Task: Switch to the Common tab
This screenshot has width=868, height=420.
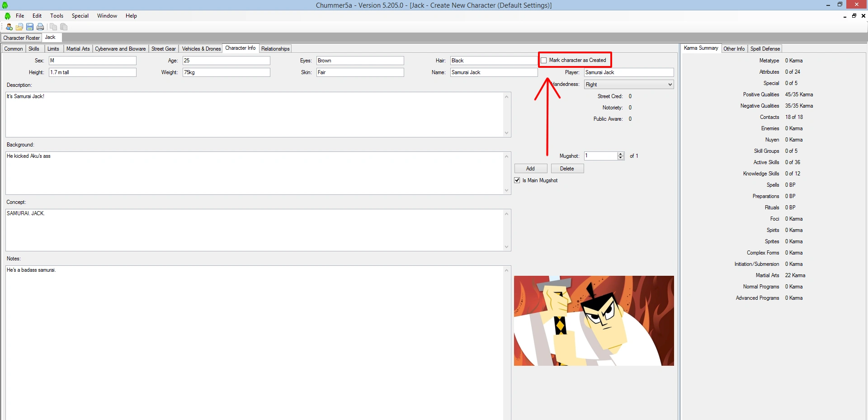Action: pyautogui.click(x=14, y=49)
